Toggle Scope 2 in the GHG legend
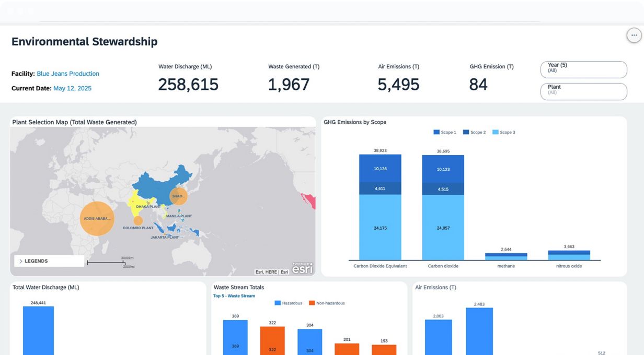This screenshot has height=355, width=644. 474,133
